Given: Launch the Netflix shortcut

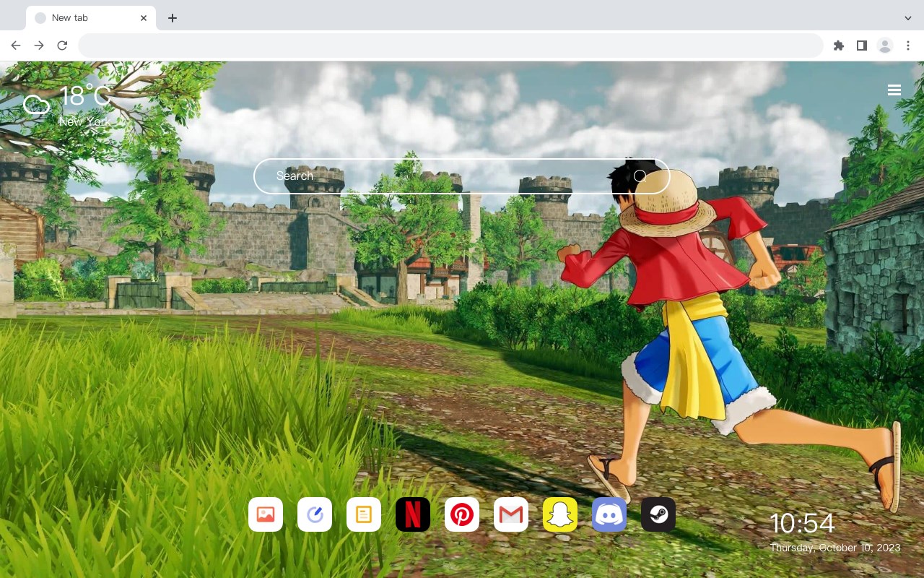Looking at the screenshot, I should click(x=413, y=514).
